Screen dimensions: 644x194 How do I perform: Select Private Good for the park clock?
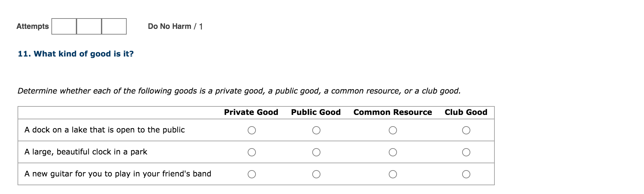click(x=252, y=152)
